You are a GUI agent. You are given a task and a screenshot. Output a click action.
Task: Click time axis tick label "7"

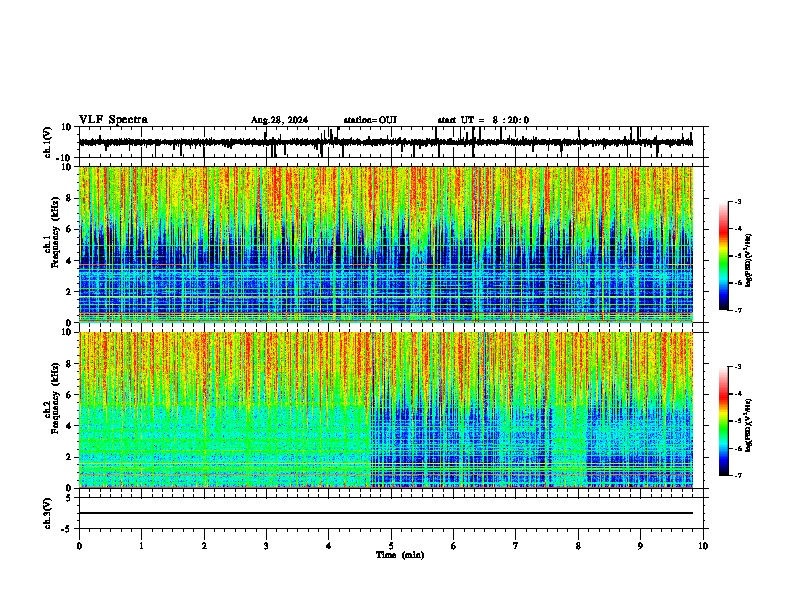point(516,546)
